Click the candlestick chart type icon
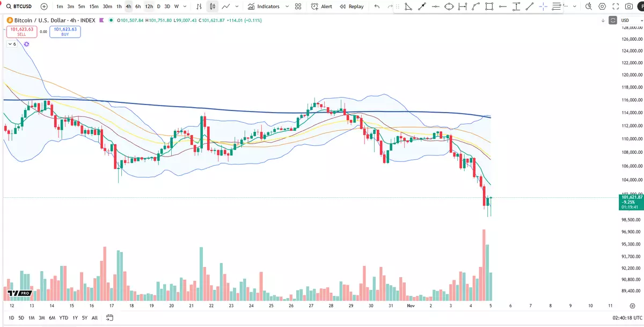The height and width of the screenshot is (327, 644). (x=213, y=6)
